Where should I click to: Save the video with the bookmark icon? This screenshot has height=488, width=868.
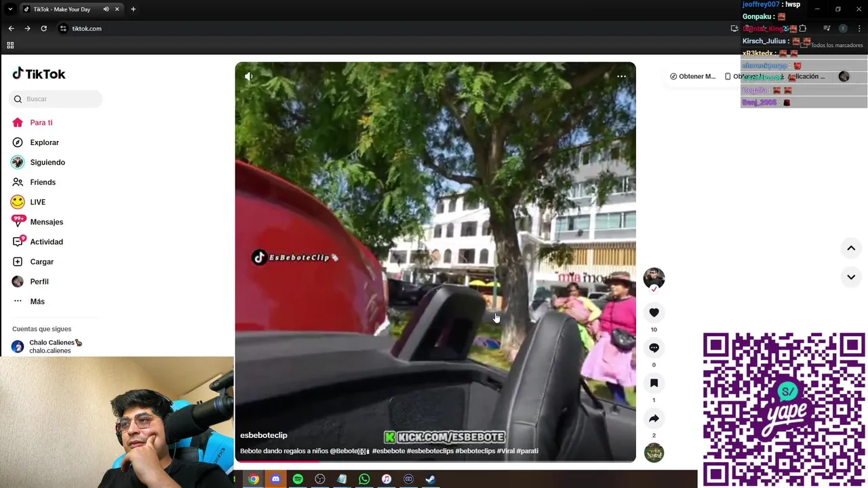654,383
